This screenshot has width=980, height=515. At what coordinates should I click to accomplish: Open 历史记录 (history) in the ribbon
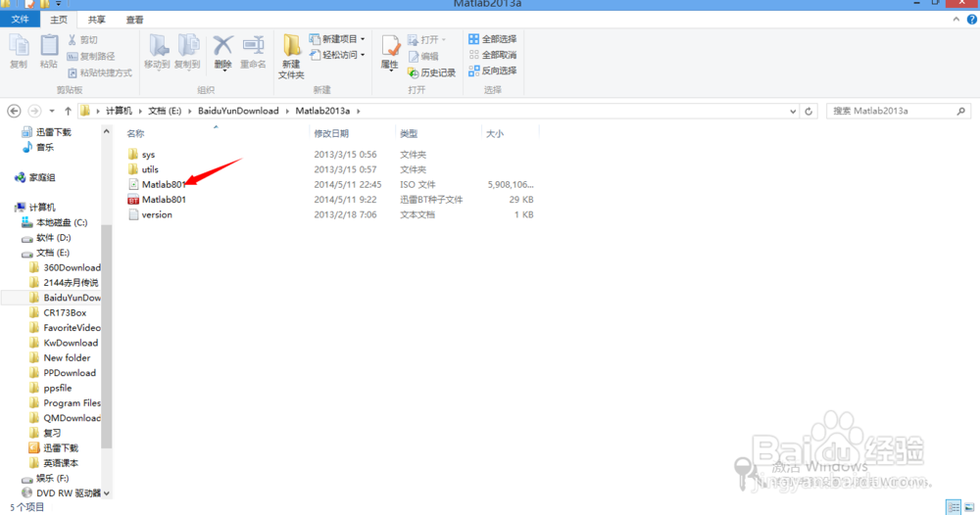pos(431,72)
